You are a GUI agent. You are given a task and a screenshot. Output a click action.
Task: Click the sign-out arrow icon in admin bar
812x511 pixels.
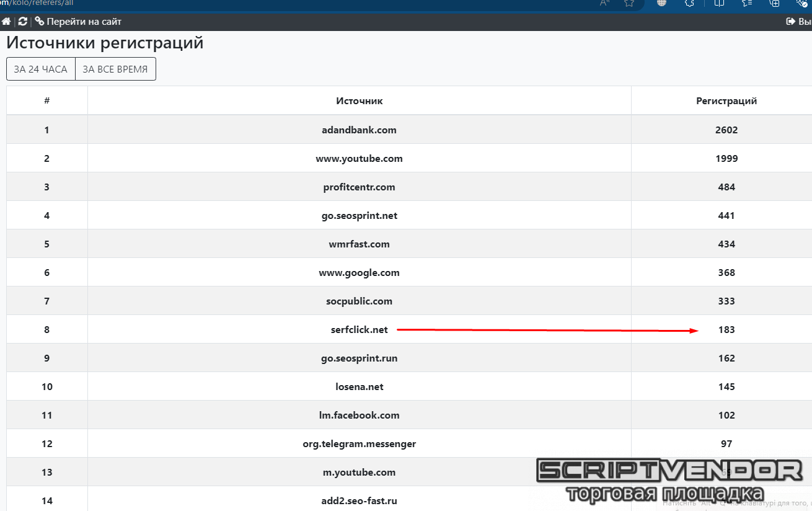(x=790, y=22)
